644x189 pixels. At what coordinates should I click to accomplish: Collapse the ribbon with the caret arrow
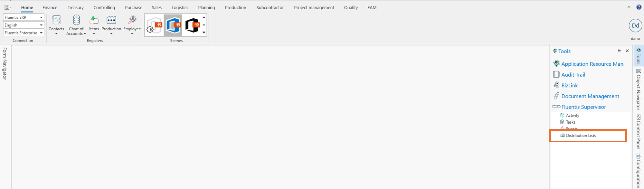click(629, 7)
